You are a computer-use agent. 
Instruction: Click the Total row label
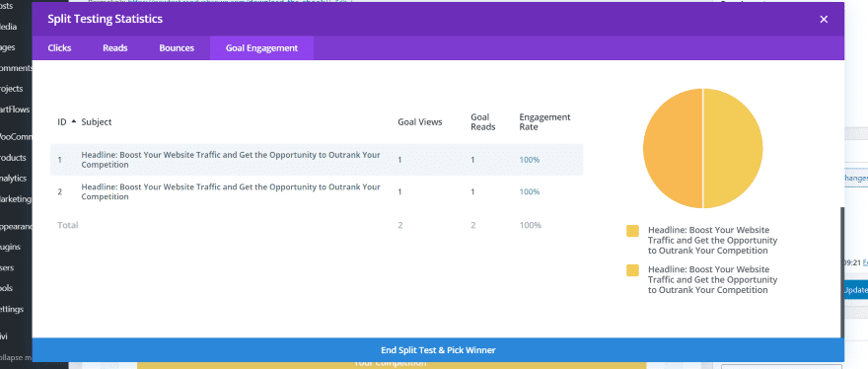(67, 225)
